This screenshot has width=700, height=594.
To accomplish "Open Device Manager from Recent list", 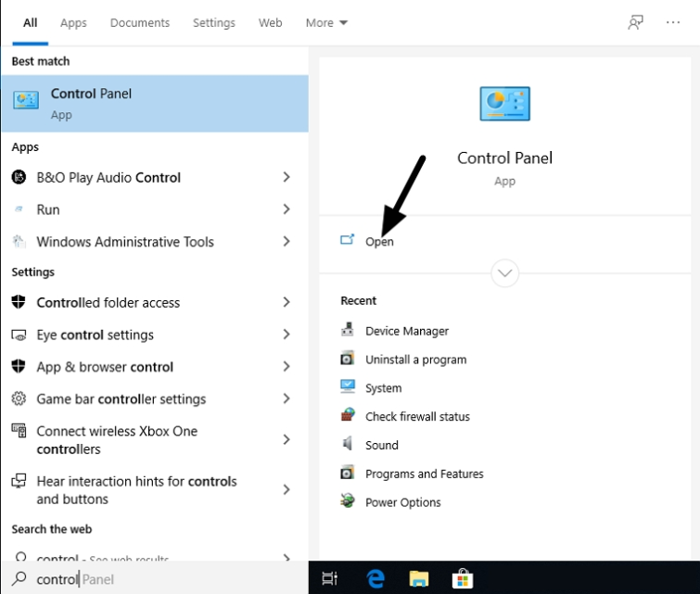I will (406, 331).
